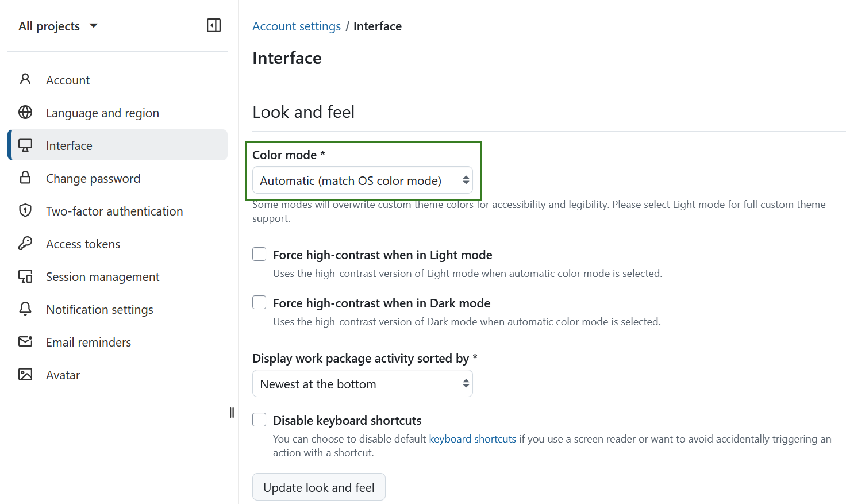
Task: Click the globe icon for Language and region
Action: coord(25,113)
